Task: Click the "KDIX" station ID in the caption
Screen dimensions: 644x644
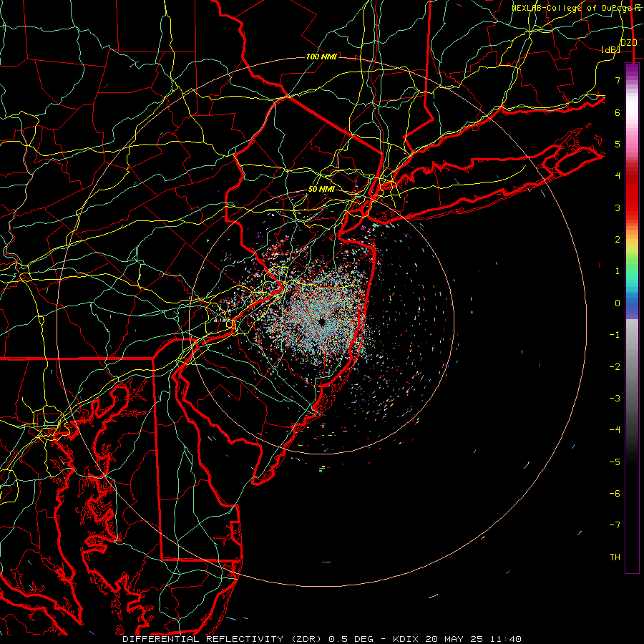Action: [406, 639]
